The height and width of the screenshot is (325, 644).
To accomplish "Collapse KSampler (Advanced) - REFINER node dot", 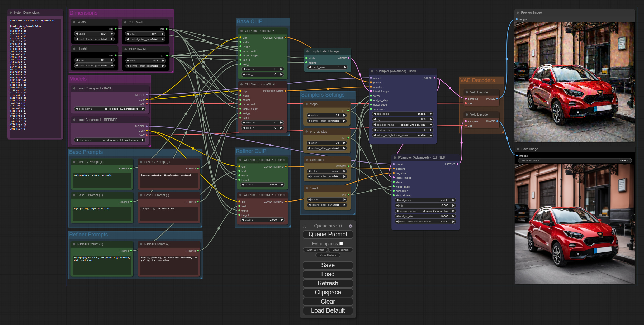I will [395, 157].
